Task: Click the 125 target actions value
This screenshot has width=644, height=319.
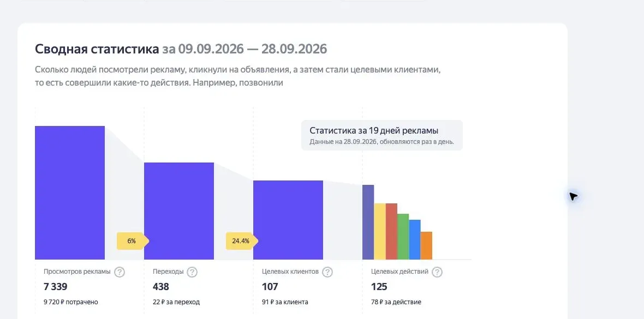Action: (x=379, y=287)
